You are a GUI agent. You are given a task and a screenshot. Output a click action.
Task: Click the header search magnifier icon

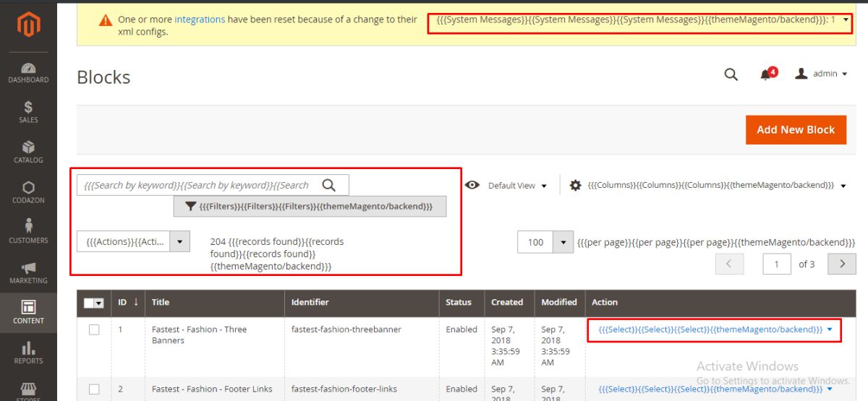pos(731,74)
